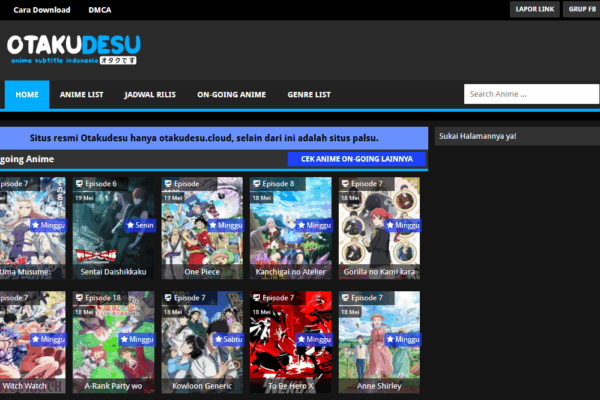
Task: Open the Kowloon Generic anime card
Action: coord(202,342)
